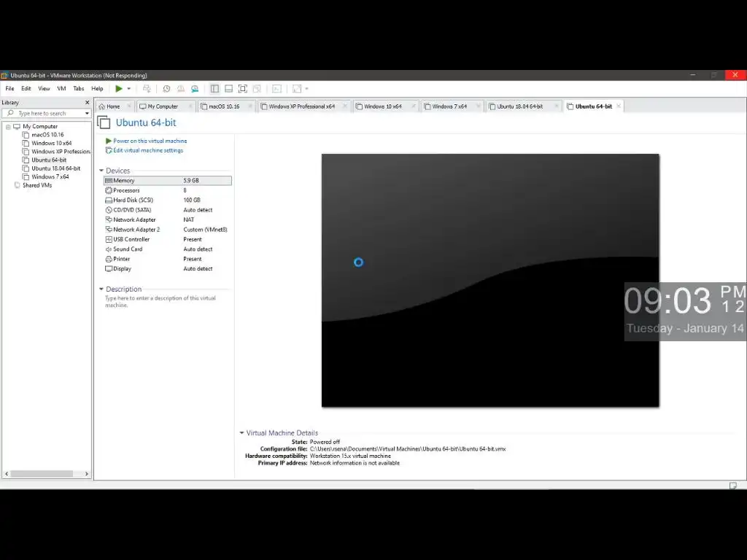The width and height of the screenshot is (747, 560).
Task: Select Ubuntu 64-bit in the library tree
Action: [x=49, y=160]
